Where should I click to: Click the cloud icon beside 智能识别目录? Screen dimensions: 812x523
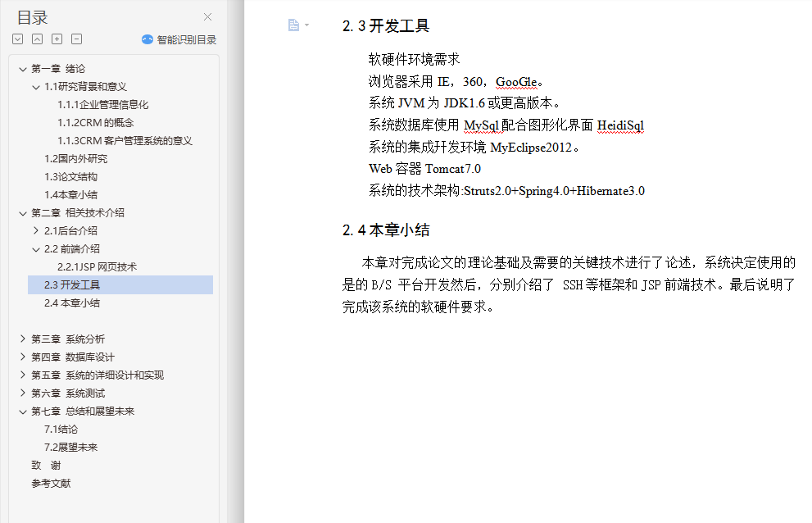[x=147, y=39]
